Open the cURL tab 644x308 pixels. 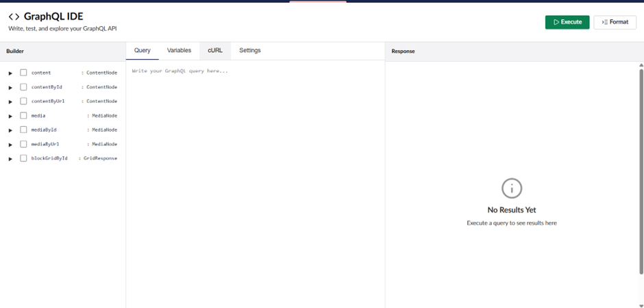click(x=215, y=51)
